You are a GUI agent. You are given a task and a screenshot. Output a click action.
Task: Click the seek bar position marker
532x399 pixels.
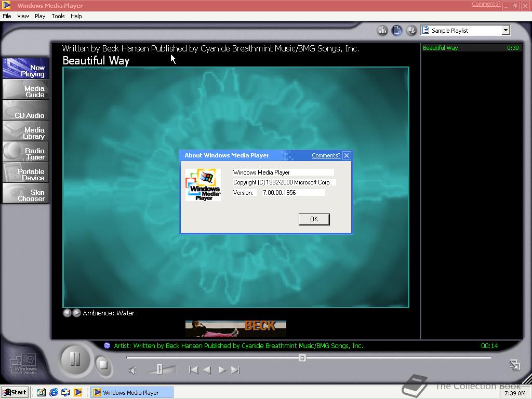302,358
